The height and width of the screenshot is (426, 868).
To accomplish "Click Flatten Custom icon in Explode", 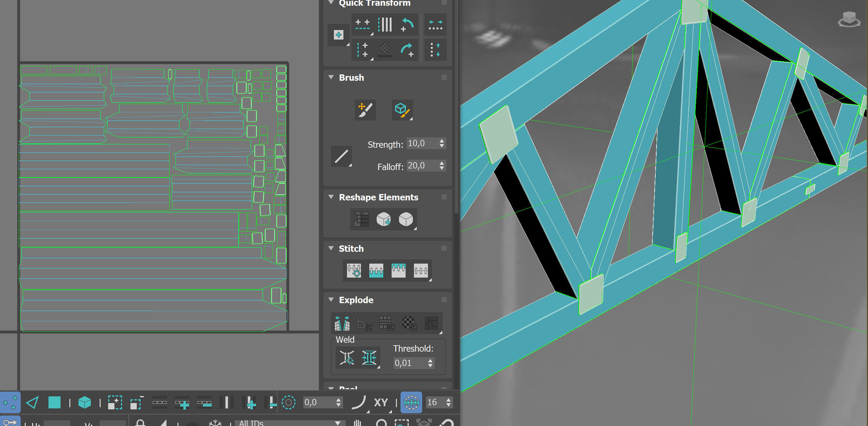I will click(432, 323).
